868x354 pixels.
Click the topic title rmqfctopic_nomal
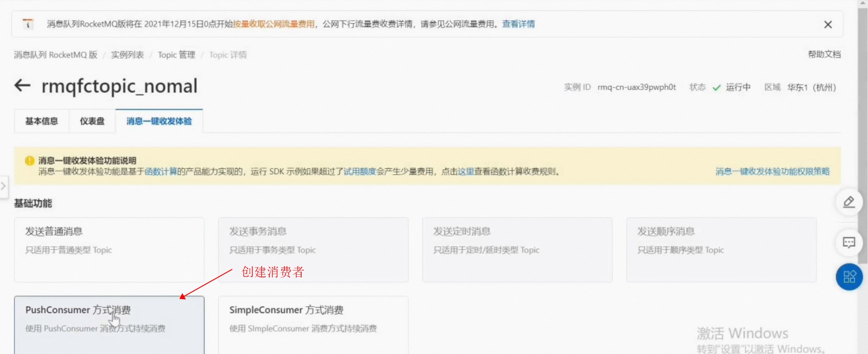point(120,86)
